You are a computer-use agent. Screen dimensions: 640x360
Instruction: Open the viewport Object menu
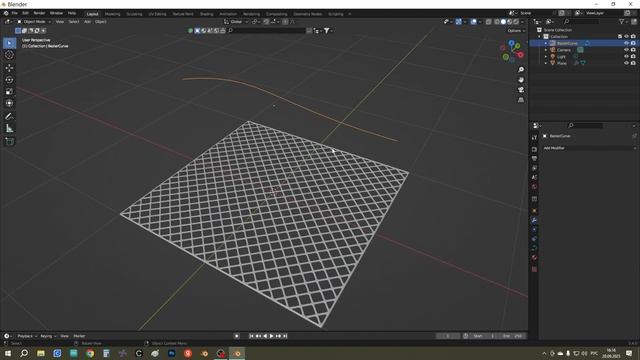click(x=101, y=22)
